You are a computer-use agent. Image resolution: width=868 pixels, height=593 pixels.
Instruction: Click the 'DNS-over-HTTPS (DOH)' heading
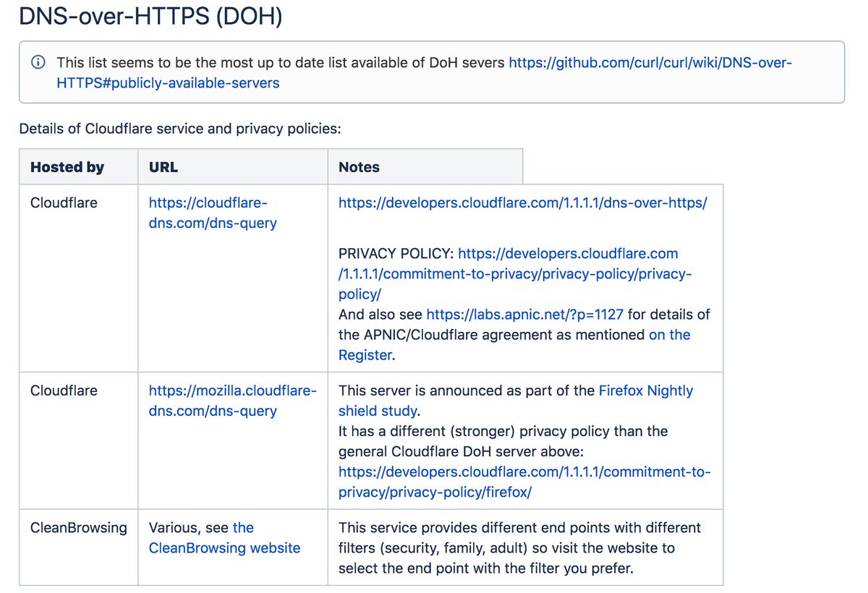pyautogui.click(x=150, y=16)
